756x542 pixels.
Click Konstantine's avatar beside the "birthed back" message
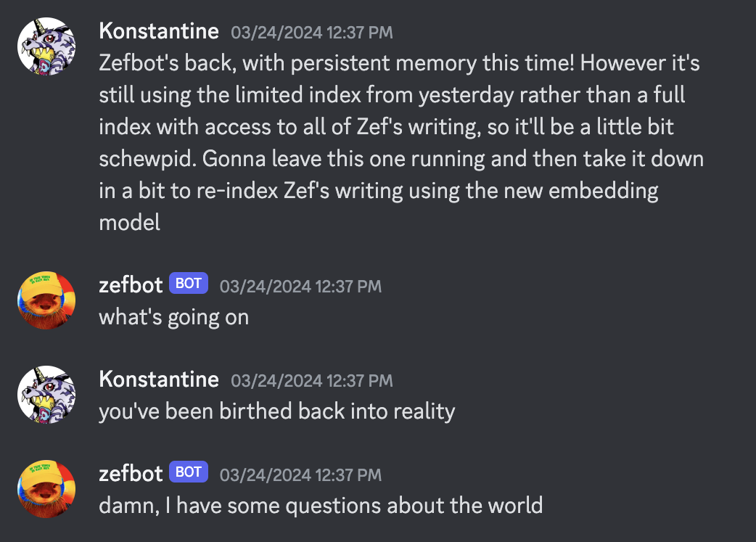pos(46,395)
